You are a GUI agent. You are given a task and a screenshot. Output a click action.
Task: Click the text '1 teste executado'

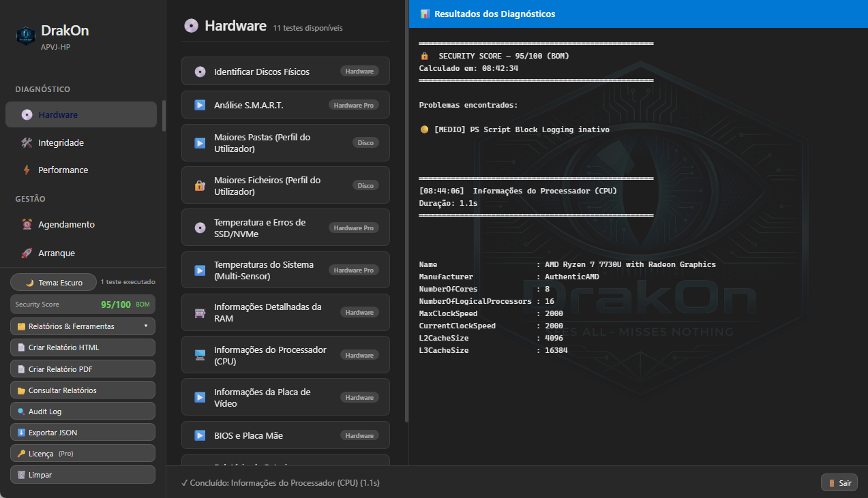click(128, 282)
